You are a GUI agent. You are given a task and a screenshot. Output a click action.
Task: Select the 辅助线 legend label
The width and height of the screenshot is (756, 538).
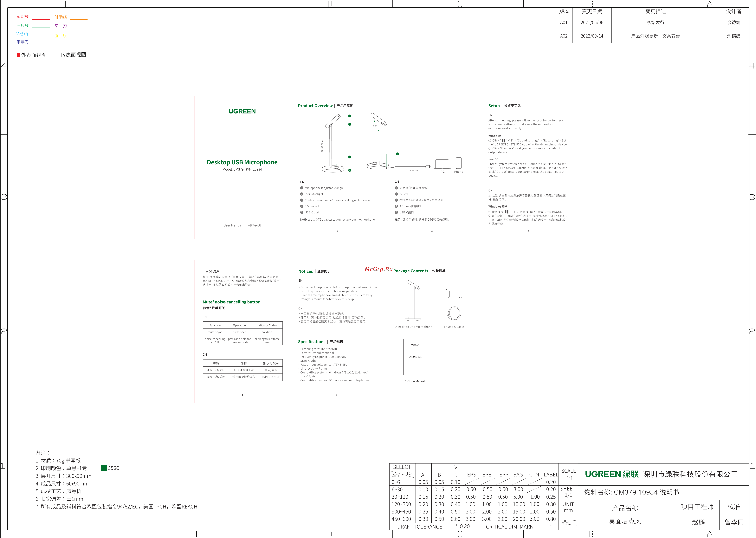click(x=61, y=17)
